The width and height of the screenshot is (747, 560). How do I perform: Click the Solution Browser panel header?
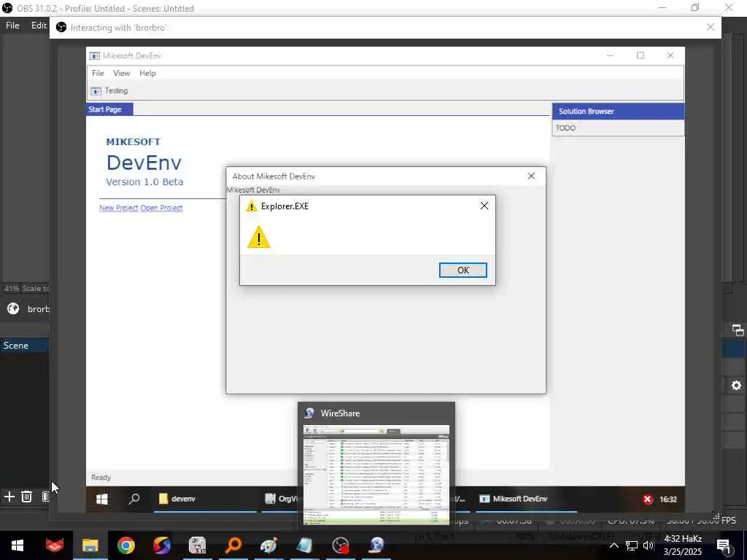pyautogui.click(x=618, y=112)
